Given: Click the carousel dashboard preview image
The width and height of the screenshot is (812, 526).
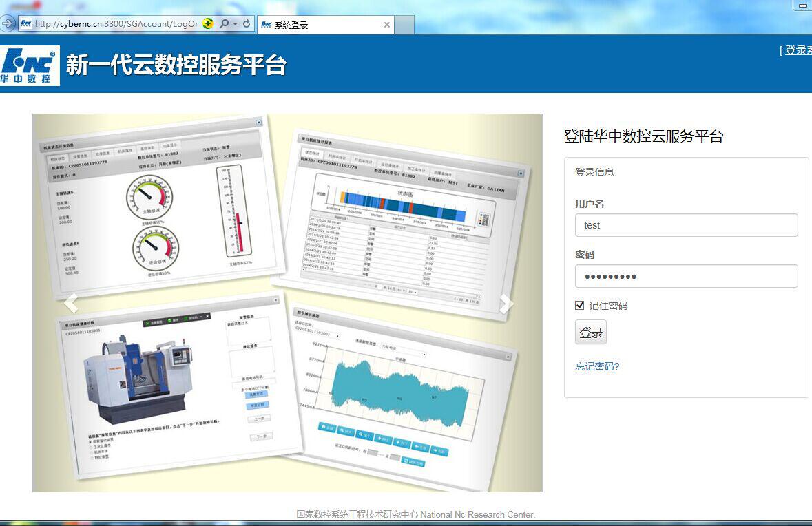Looking at the screenshot, I should [287, 303].
